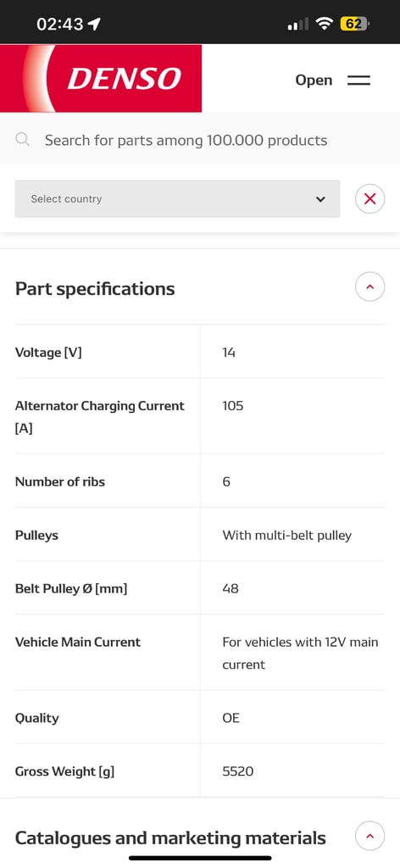
Task: Open the Select country dropdown
Action: point(178,198)
